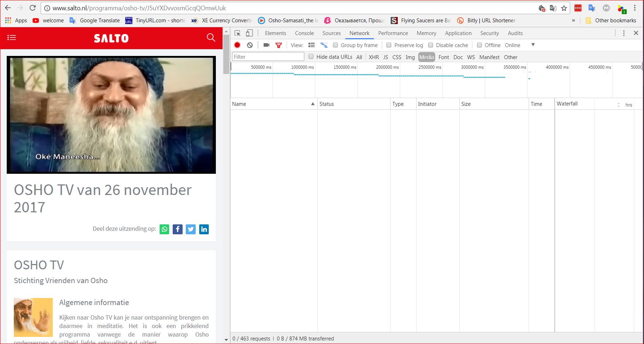Stop recording the network log
Viewport: 644px width, 344px height.
point(237,45)
